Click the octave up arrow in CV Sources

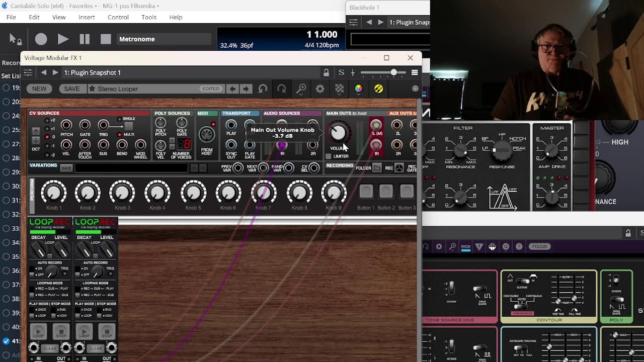point(36,132)
